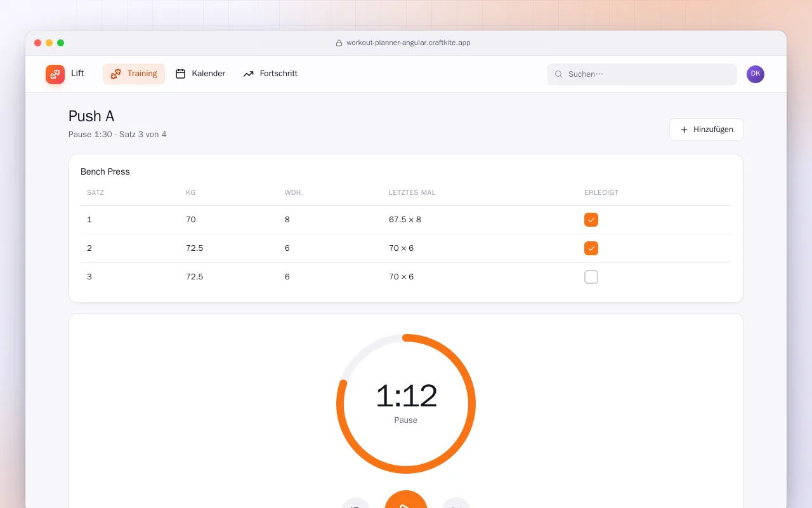
Task: Click the LETZTES MAL column header
Action: (x=412, y=192)
